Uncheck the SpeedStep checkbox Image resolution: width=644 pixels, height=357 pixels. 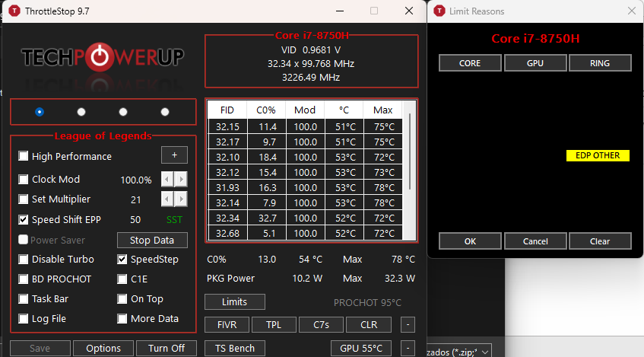click(122, 259)
